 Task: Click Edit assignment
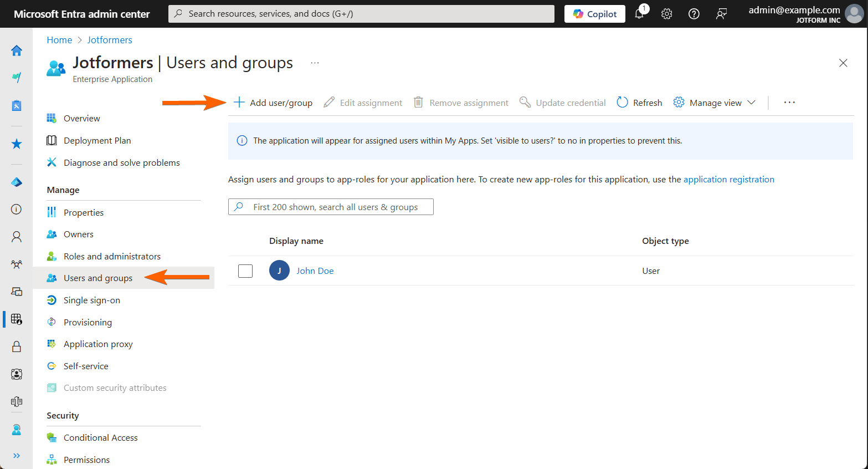(x=363, y=103)
